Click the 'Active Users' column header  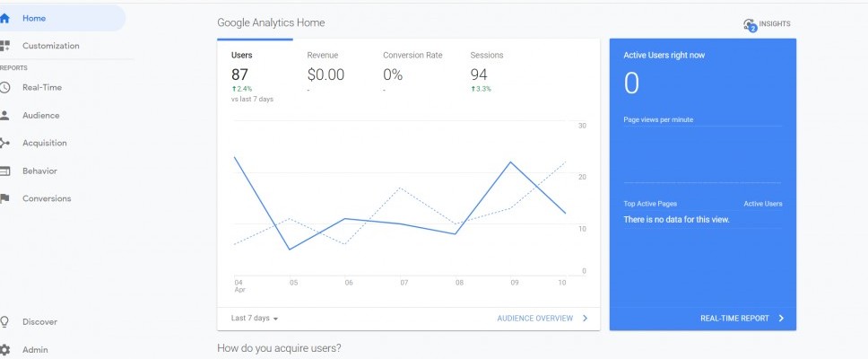(763, 204)
